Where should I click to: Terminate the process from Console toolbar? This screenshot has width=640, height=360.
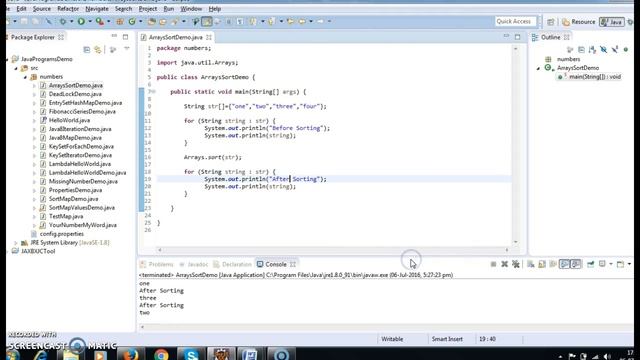pyautogui.click(x=493, y=264)
